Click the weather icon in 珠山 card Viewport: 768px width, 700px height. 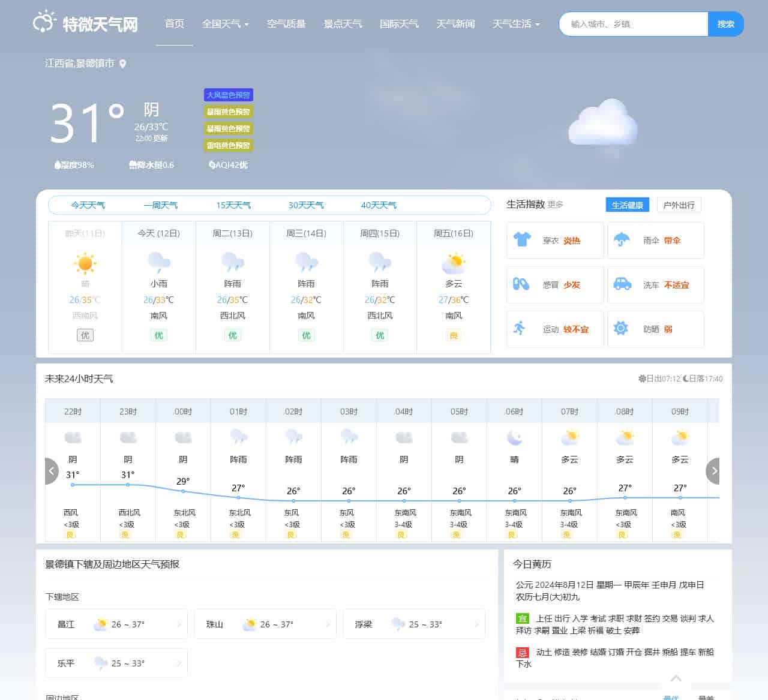249,624
